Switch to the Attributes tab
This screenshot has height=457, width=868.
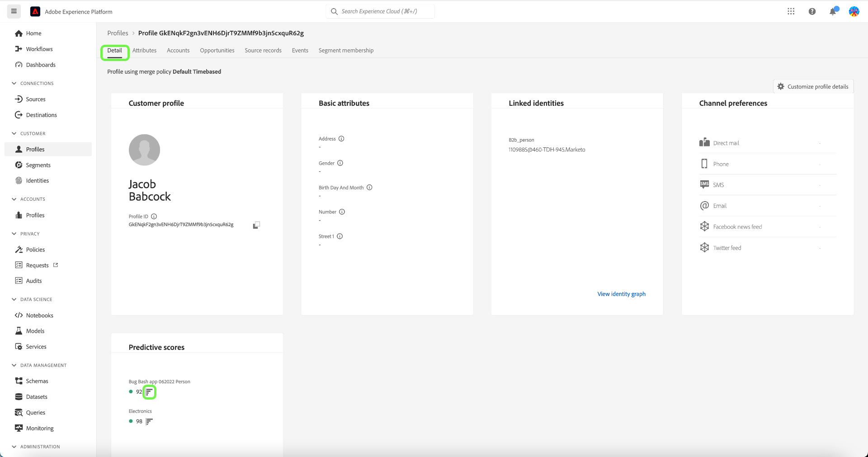coord(145,51)
